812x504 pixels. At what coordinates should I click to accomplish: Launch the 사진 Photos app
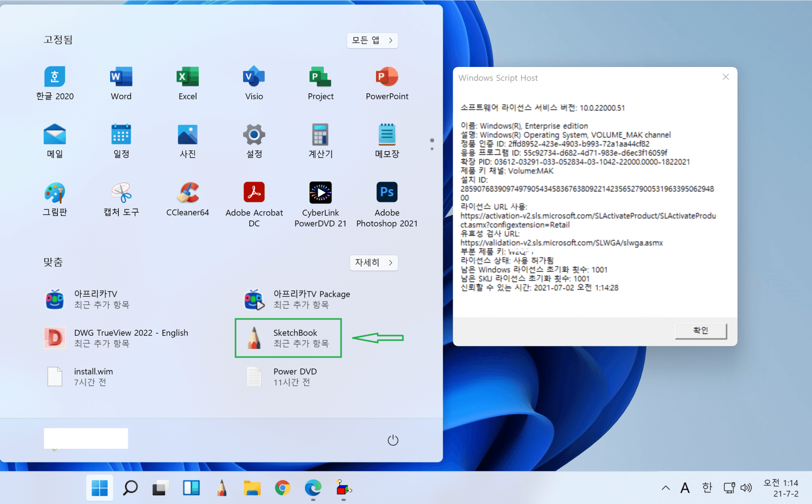tap(188, 141)
